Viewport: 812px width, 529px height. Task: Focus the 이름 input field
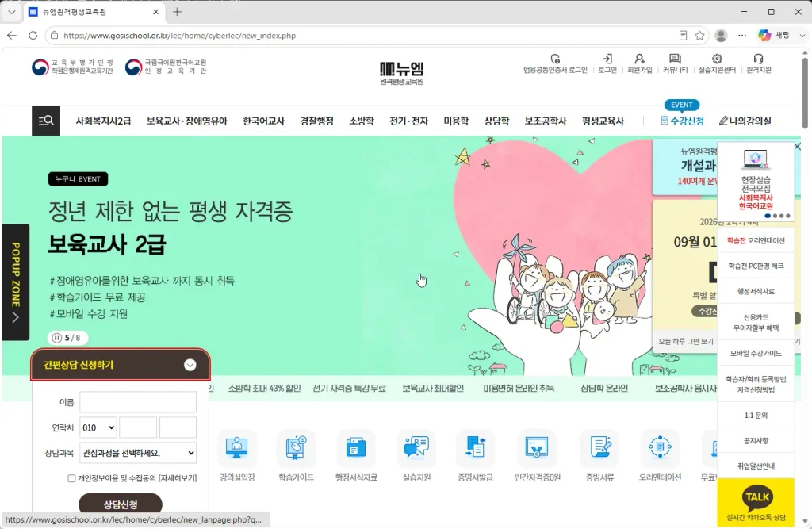(138, 402)
